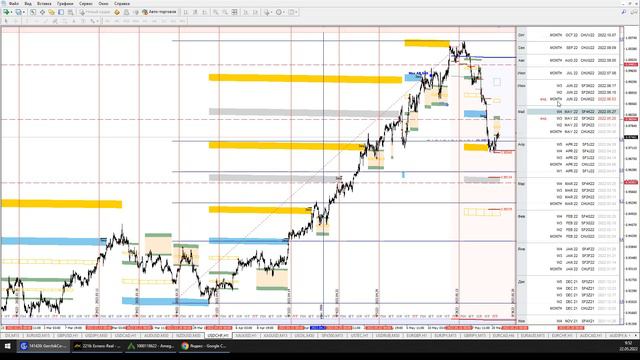Switch chart to line chart icon
This screenshot has width=640, height=360.
[204, 12]
